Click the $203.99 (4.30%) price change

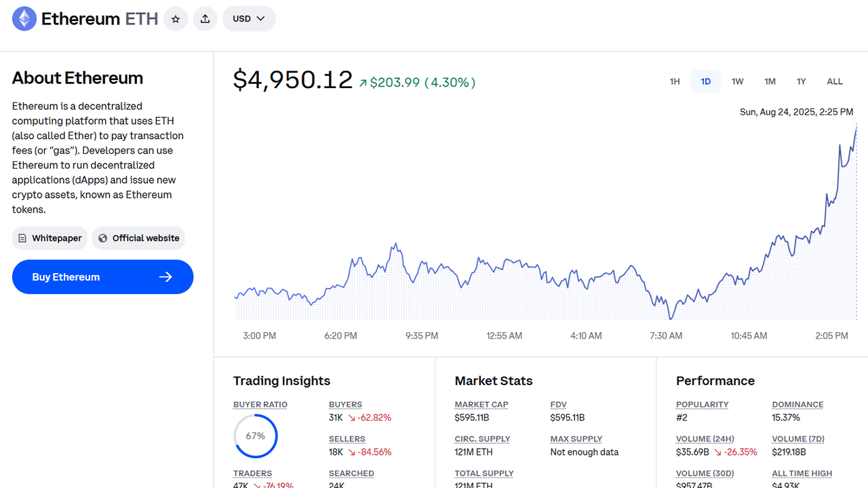click(x=422, y=83)
